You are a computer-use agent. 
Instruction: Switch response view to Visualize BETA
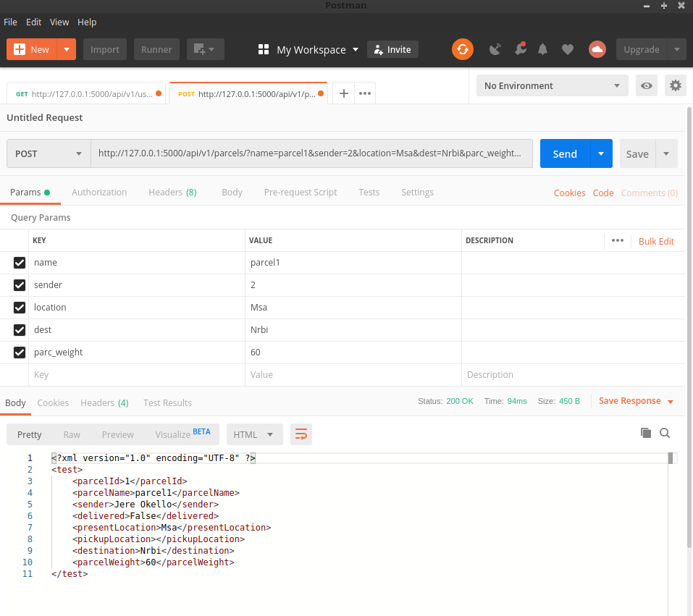pyautogui.click(x=182, y=434)
